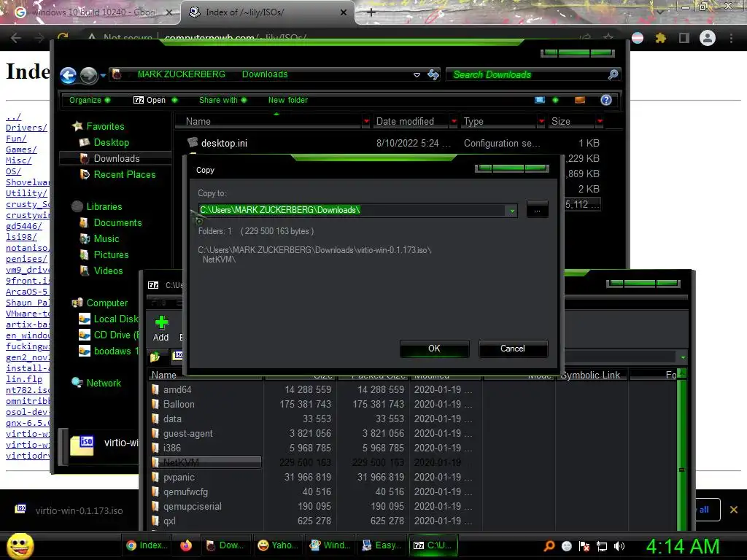Image resolution: width=747 pixels, height=560 pixels.
Task: Switch to the Easy... taskbar item
Action: (x=382, y=545)
